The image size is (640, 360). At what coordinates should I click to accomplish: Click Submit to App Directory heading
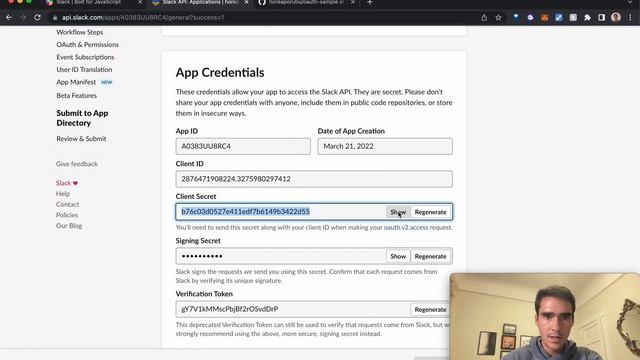[x=82, y=118]
